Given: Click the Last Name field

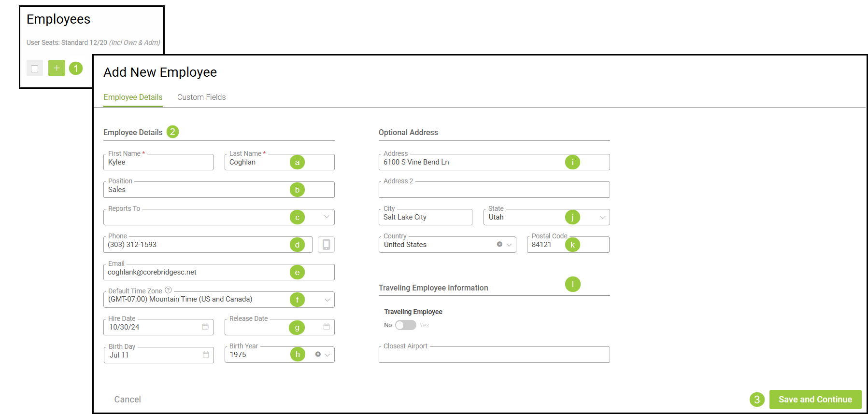Looking at the screenshot, I should (280, 162).
